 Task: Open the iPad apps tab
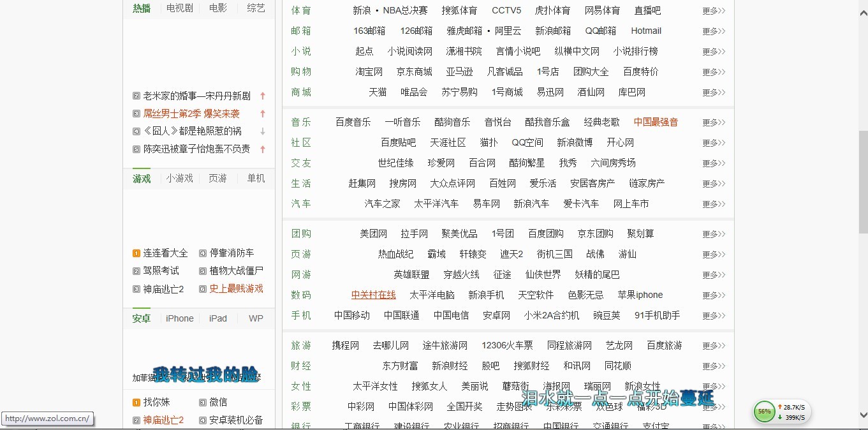[218, 318]
